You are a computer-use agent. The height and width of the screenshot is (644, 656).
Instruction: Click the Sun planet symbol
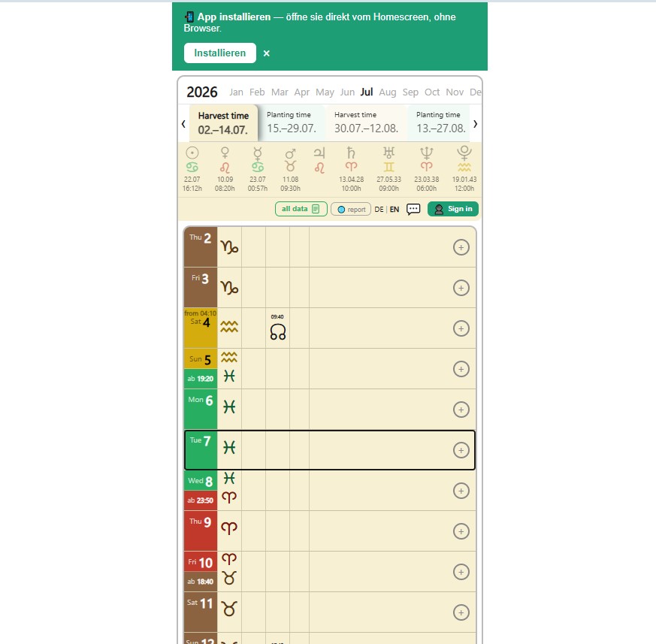pos(192,153)
